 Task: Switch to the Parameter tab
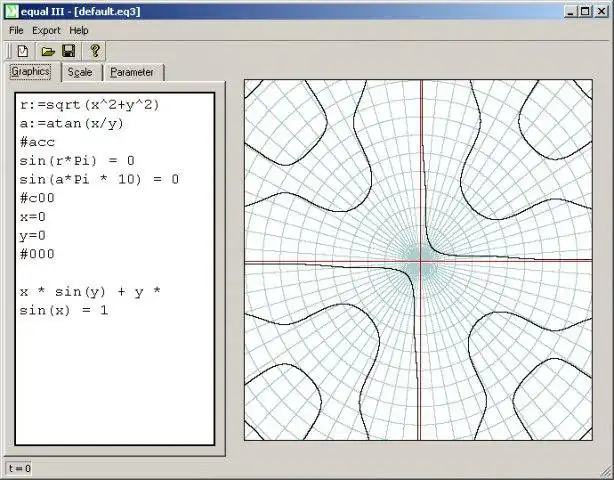pyautogui.click(x=132, y=72)
